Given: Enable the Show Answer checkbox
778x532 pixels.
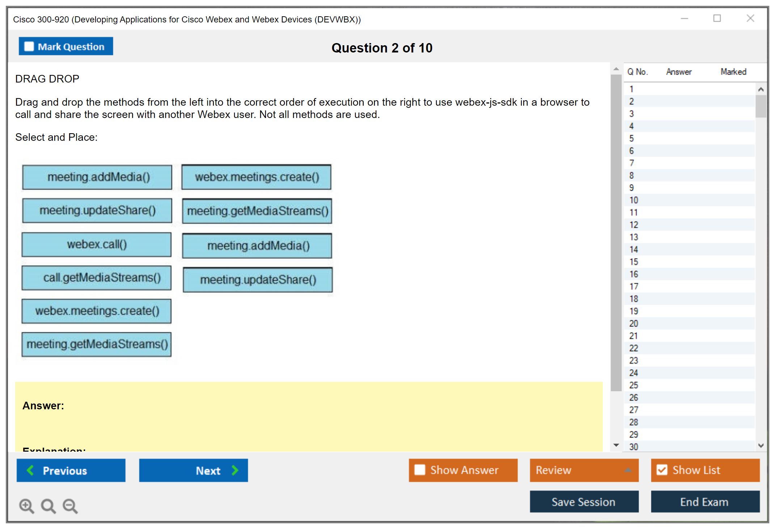Looking at the screenshot, I should pos(419,470).
